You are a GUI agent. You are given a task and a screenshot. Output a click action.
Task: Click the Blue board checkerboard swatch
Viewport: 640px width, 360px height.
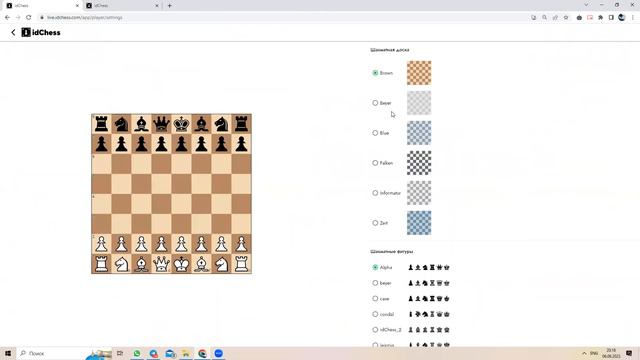419,133
